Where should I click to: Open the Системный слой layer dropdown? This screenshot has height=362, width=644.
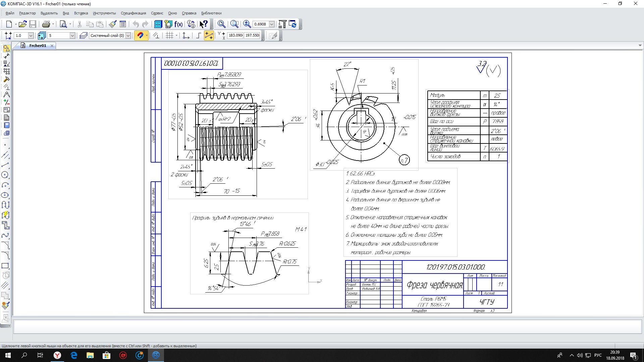coord(128,36)
